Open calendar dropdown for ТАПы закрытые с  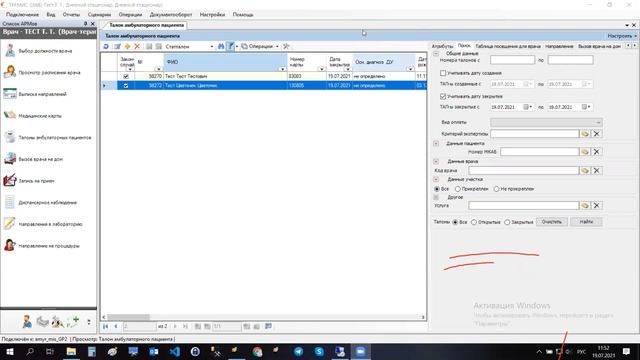click(528, 107)
